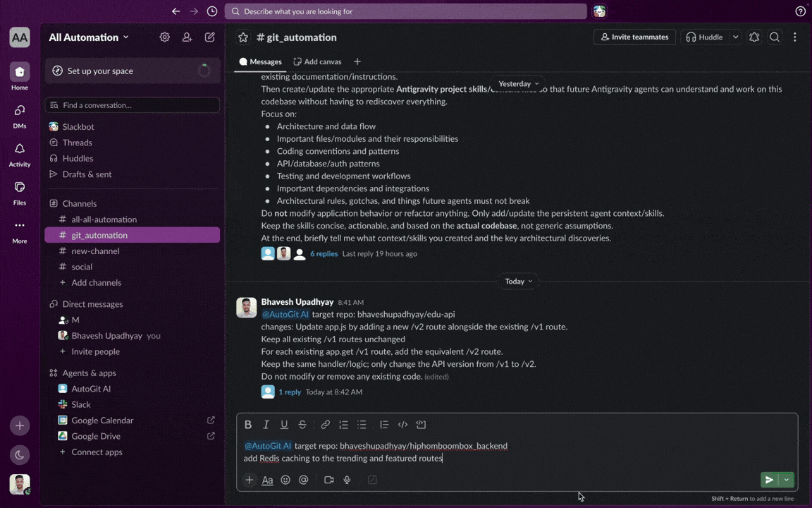Screen dimensions: 812x508
Task: Open the emoji picker
Action: (x=285, y=480)
